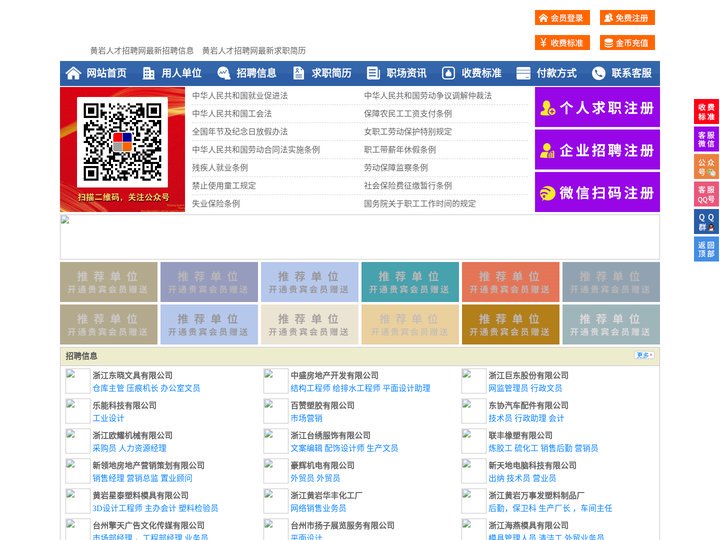Click the 客服QQ号 side floating button
Image resolution: width=720 pixels, height=540 pixels.
(706, 194)
